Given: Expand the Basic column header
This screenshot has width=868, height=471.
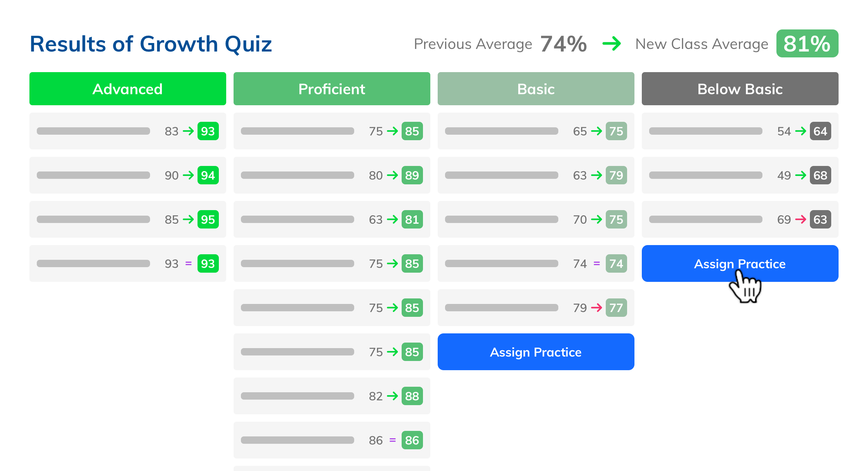Looking at the screenshot, I should click(x=536, y=89).
